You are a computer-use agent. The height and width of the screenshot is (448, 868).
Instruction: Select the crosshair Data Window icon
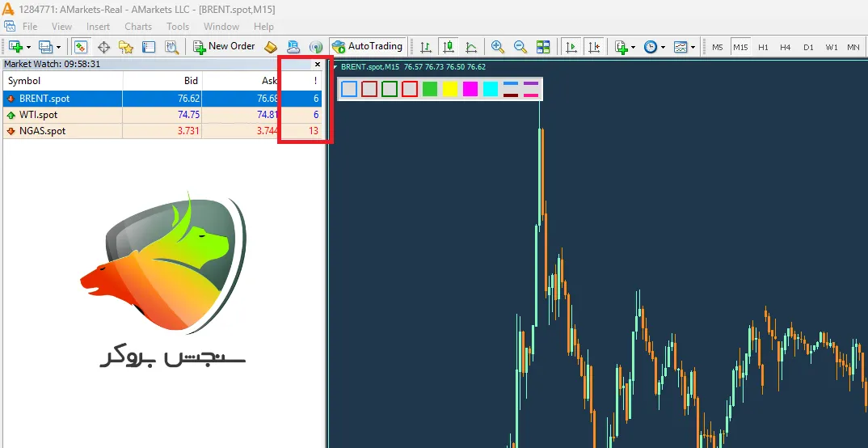tap(103, 47)
